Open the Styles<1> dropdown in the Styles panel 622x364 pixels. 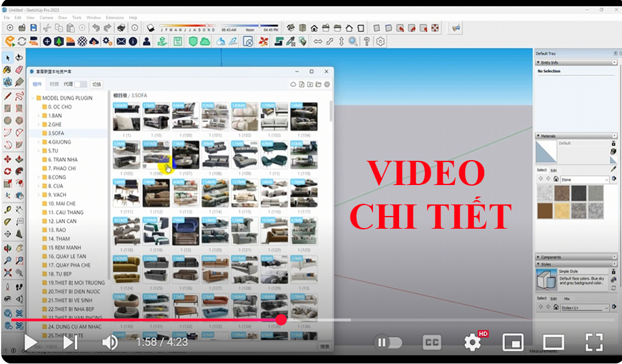click(x=584, y=308)
